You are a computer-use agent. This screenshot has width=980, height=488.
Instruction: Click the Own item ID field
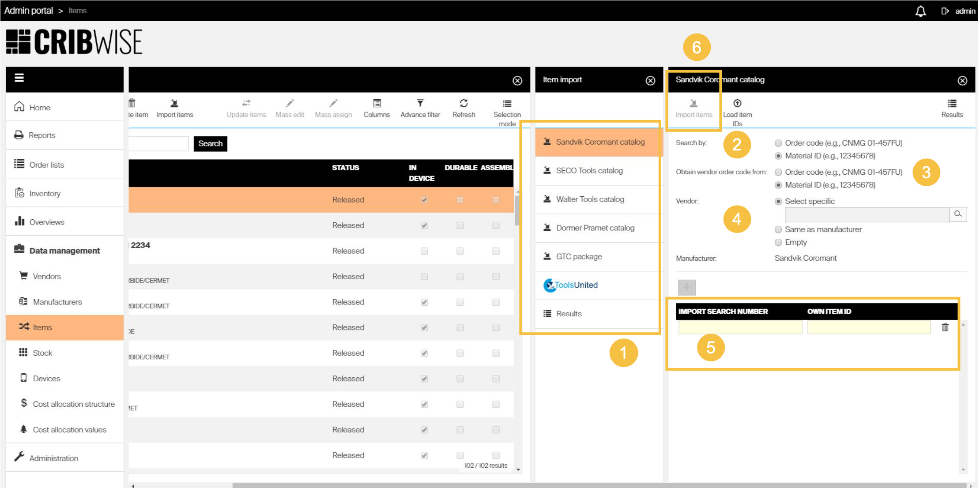coord(869,327)
